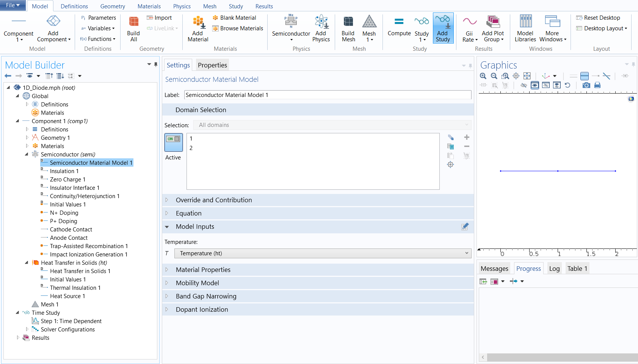Reset graphics view with the rotate-back arrow
Image resolution: width=638 pixels, height=364 pixels.
567,85
